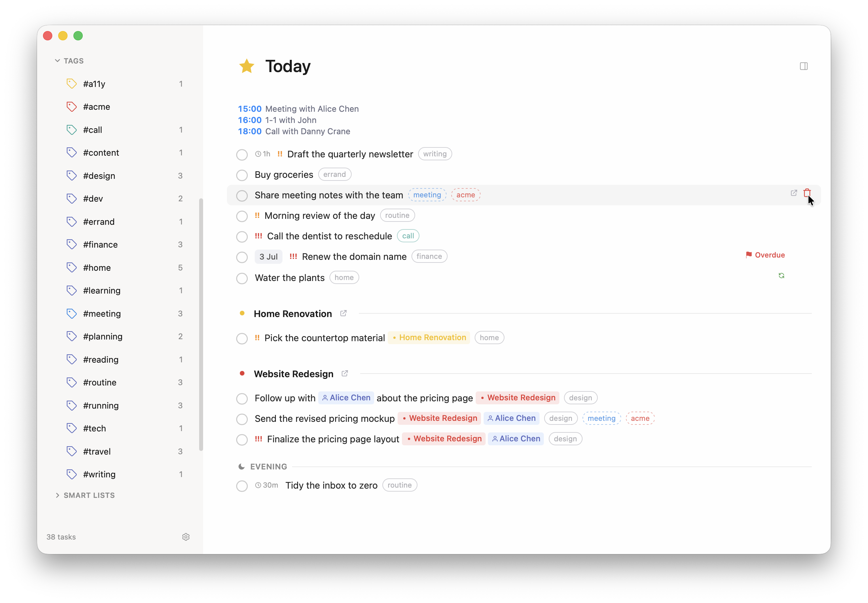Complete Morning review of the day
The height and width of the screenshot is (603, 868).
coord(242,216)
